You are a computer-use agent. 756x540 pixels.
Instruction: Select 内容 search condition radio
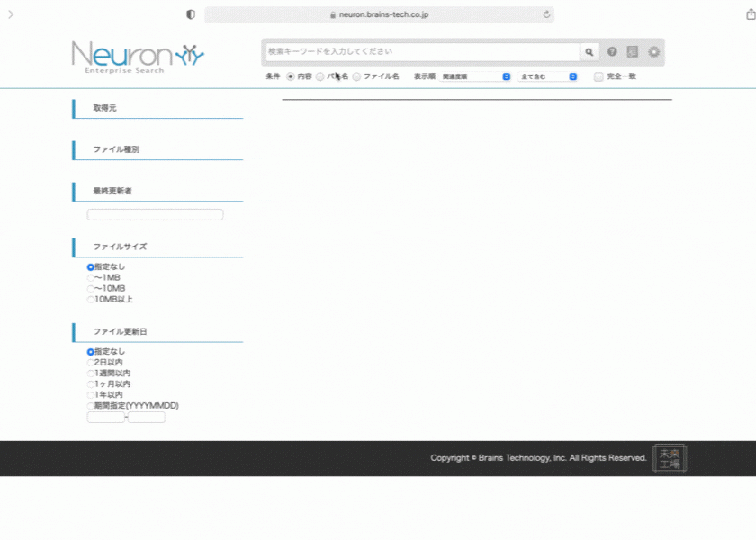pos(291,76)
